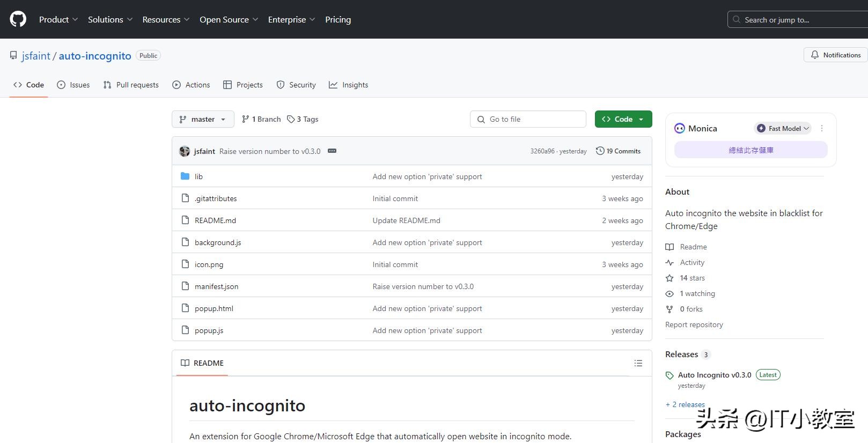Screen dimensions: 868x443
Task: Expand the Product menu
Action: click(58, 19)
